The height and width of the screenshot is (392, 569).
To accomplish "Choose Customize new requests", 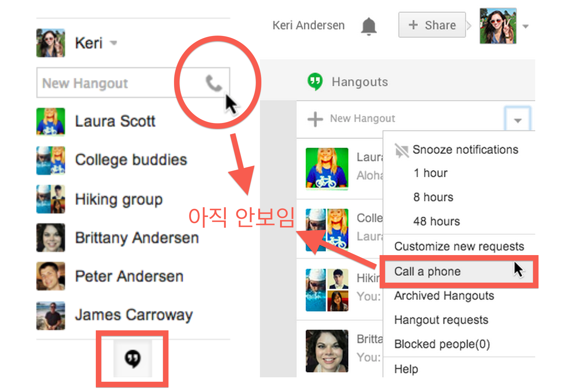I will click(x=459, y=246).
